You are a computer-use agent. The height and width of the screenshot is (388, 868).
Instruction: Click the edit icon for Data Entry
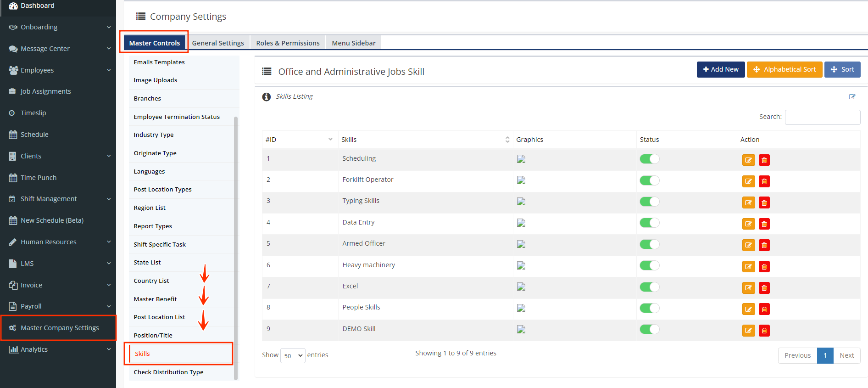click(x=748, y=224)
